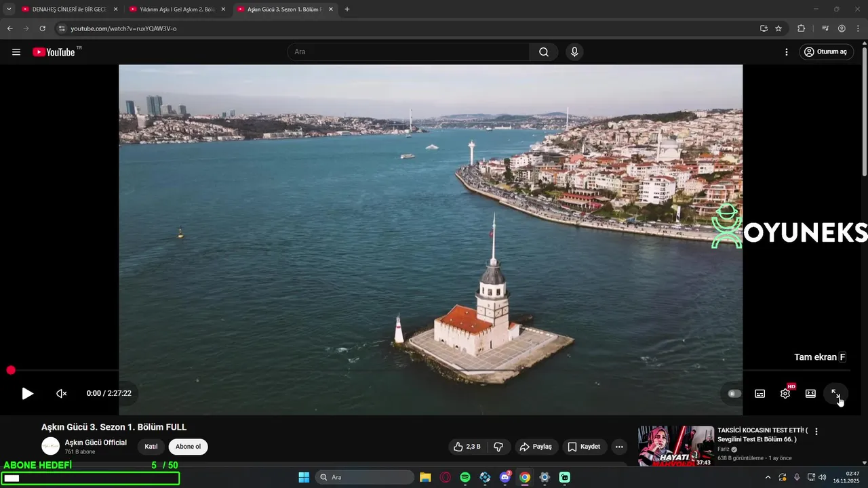The width and height of the screenshot is (868, 488).
Task: Expand the tab search dropdown arrow
Action: point(9,9)
